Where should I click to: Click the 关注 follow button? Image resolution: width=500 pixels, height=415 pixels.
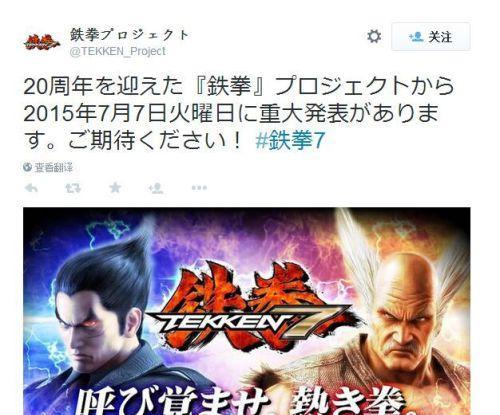431,37
